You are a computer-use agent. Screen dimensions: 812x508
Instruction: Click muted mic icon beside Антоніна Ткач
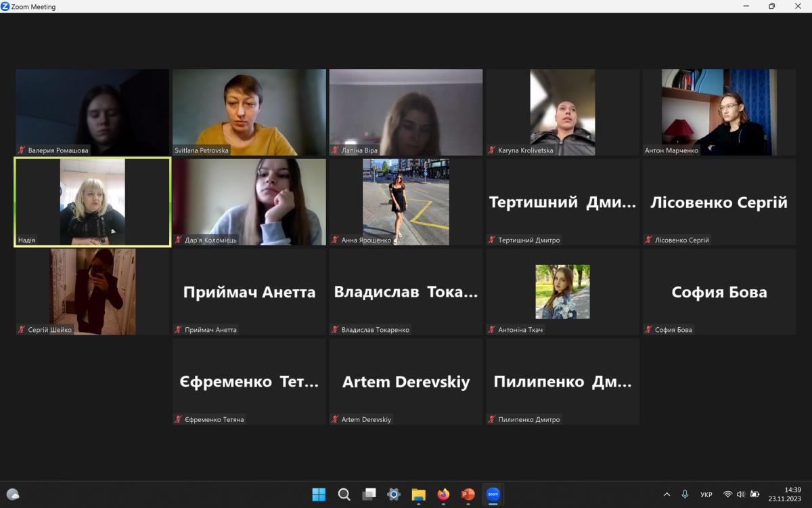point(492,330)
